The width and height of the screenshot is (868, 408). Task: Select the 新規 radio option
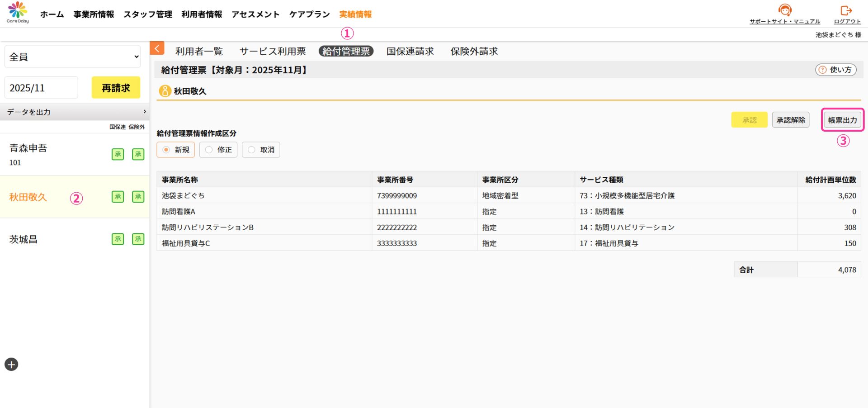[x=166, y=150]
